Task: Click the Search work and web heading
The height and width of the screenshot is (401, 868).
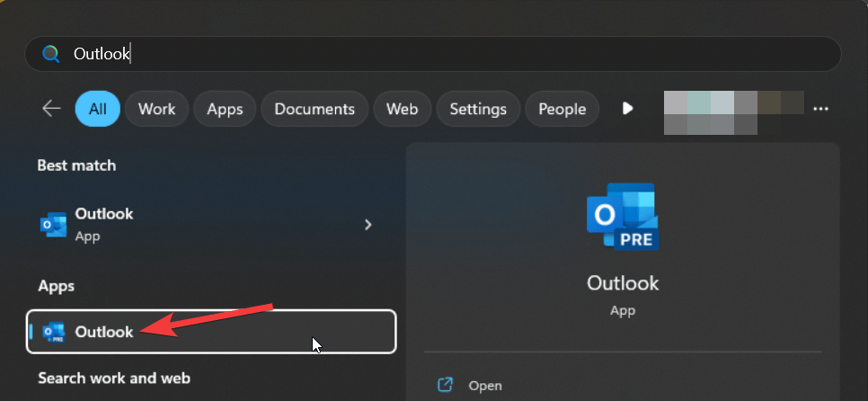Action: coord(114,379)
